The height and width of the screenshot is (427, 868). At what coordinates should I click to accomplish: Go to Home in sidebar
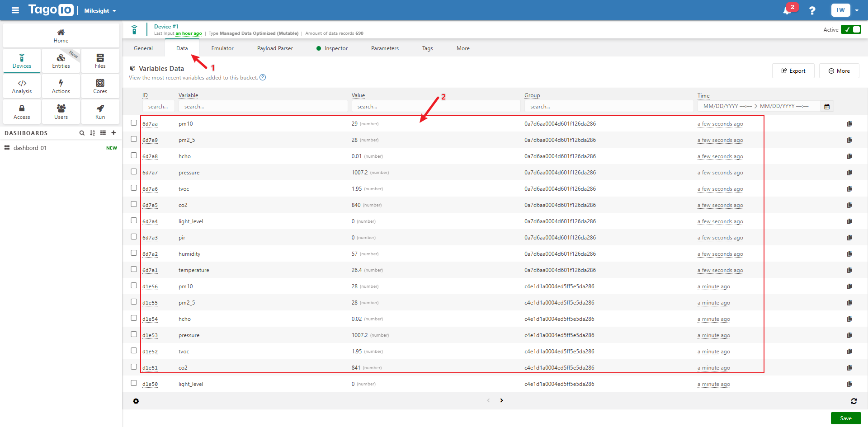point(61,36)
